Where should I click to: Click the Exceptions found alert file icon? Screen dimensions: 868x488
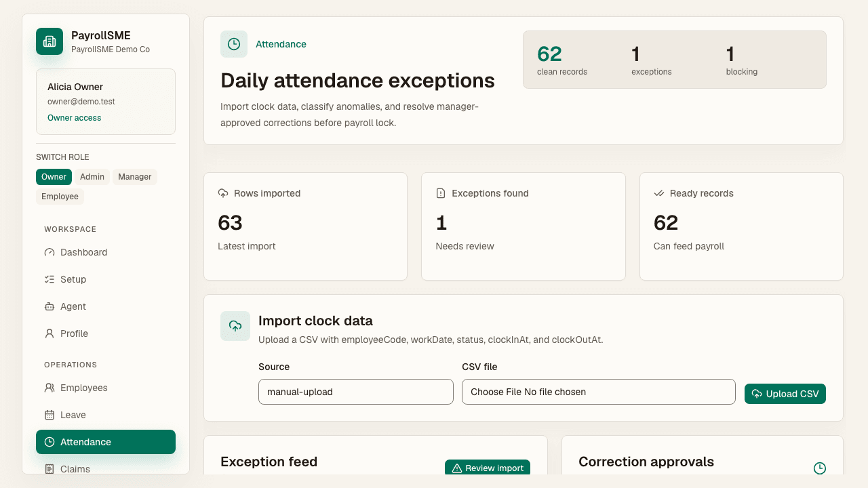441,193
